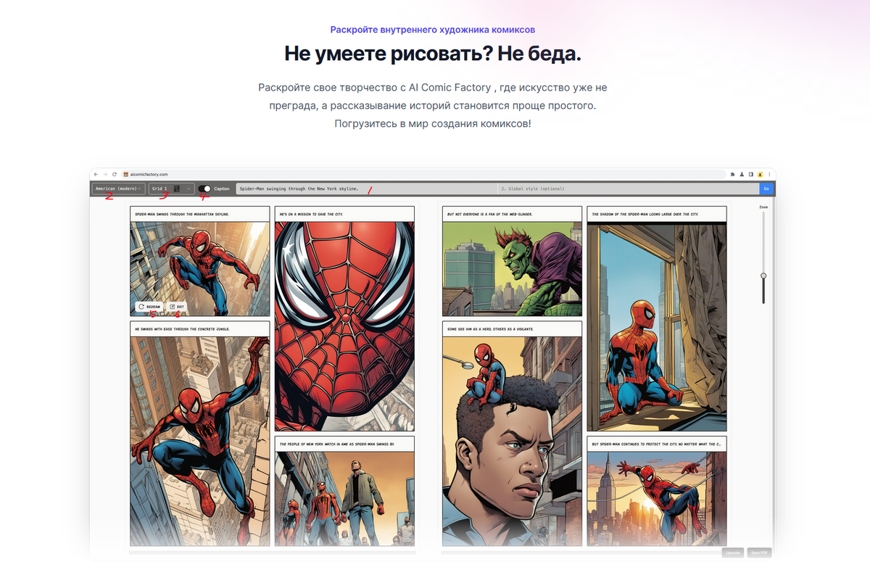This screenshot has height=588, width=870.
Task: Open the American (modern) style dropdown
Action: point(118,189)
